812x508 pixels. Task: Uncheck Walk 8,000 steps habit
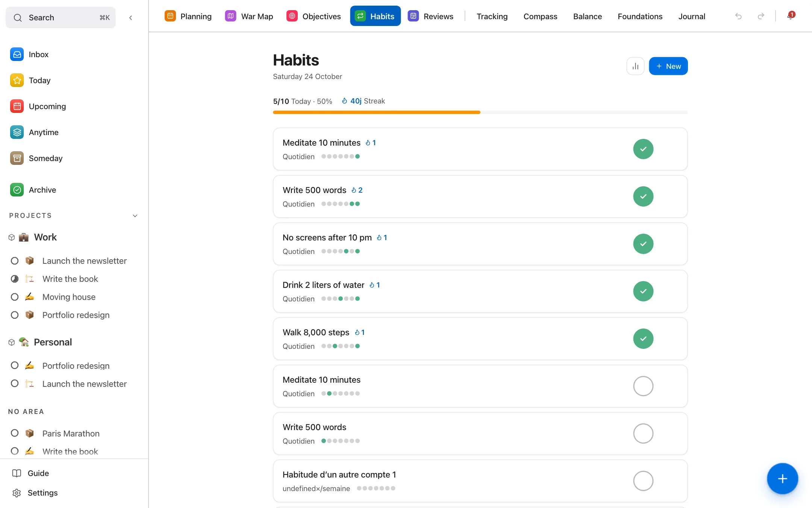(x=643, y=339)
